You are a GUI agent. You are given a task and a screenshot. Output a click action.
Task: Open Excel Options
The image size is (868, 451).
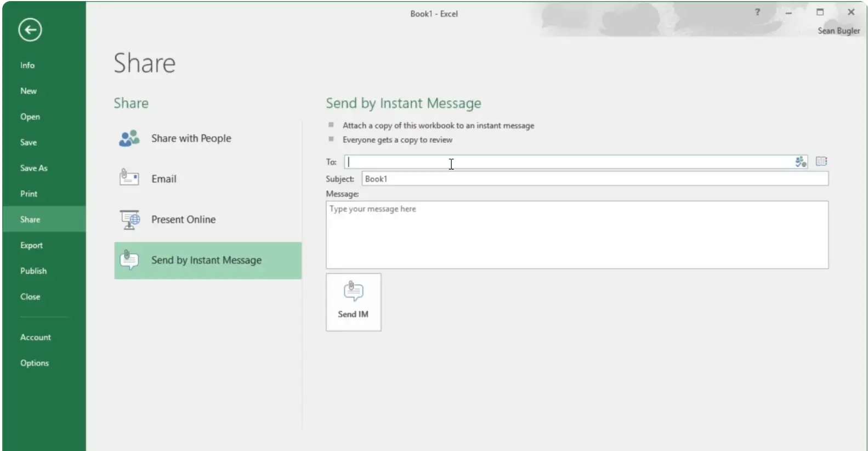click(35, 363)
